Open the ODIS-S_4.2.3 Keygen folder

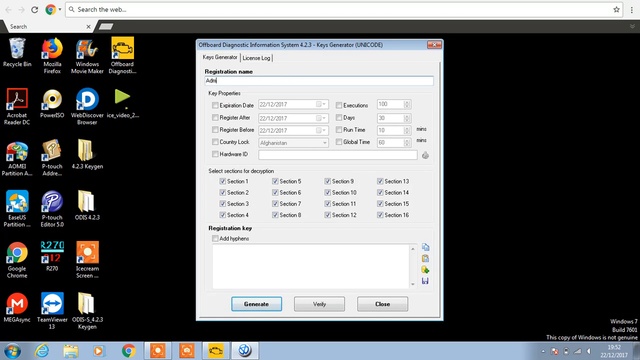click(87, 311)
